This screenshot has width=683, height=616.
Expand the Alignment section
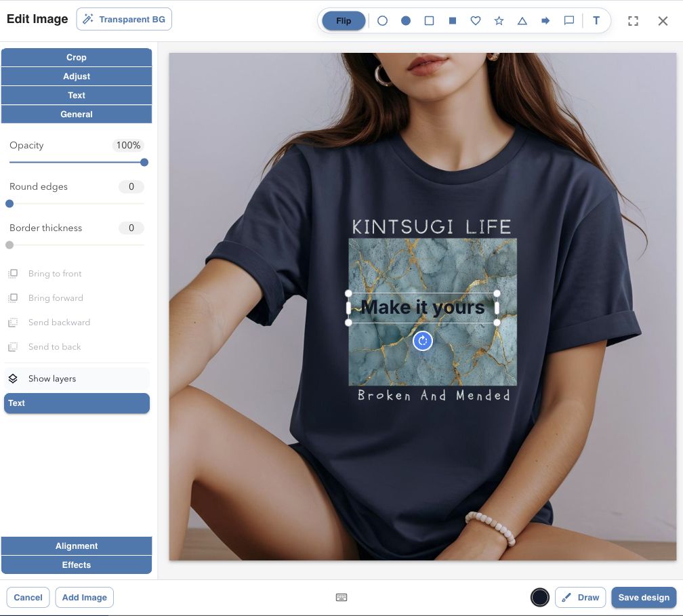(77, 546)
